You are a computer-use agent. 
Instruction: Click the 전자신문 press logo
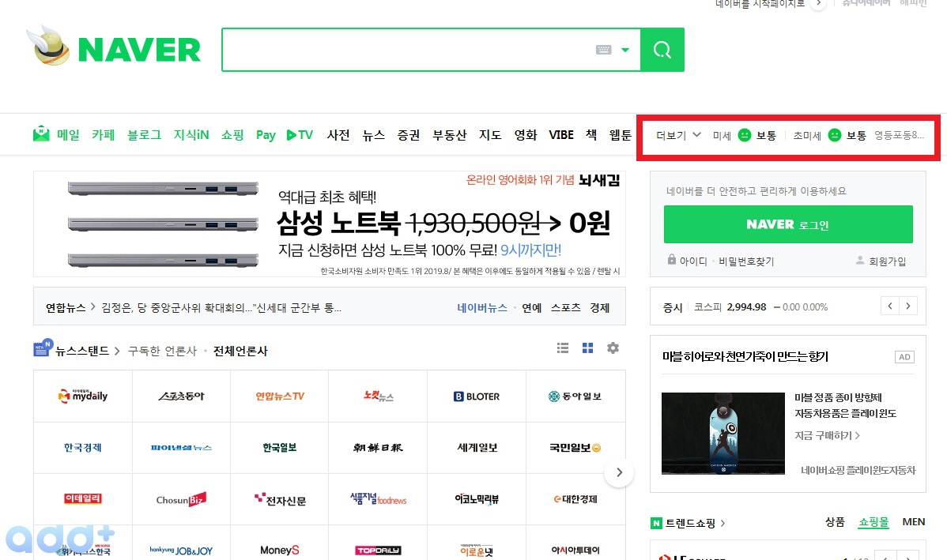280,500
